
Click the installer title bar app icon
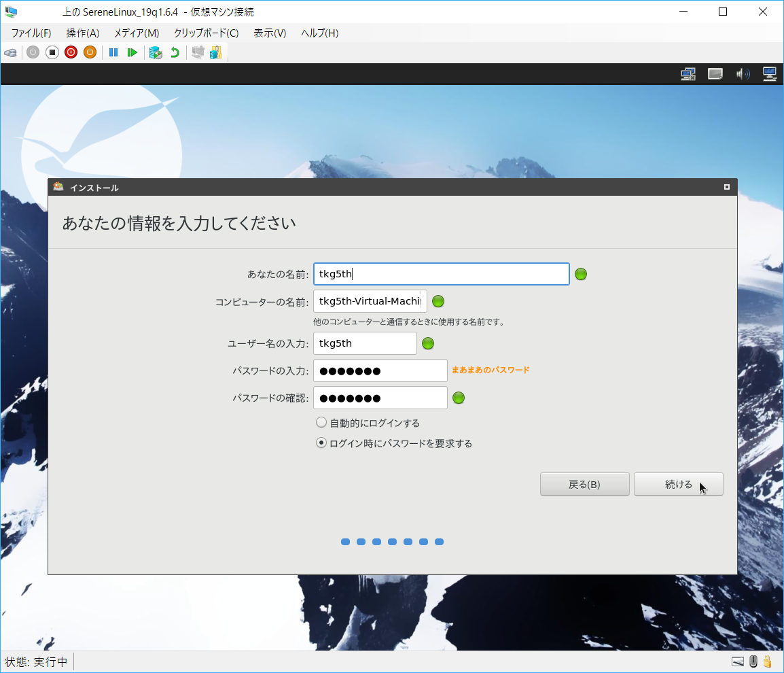[x=58, y=187]
